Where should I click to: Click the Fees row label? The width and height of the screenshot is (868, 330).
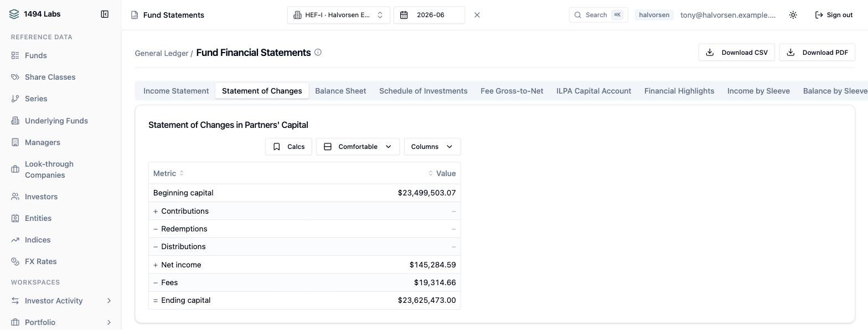click(x=169, y=282)
